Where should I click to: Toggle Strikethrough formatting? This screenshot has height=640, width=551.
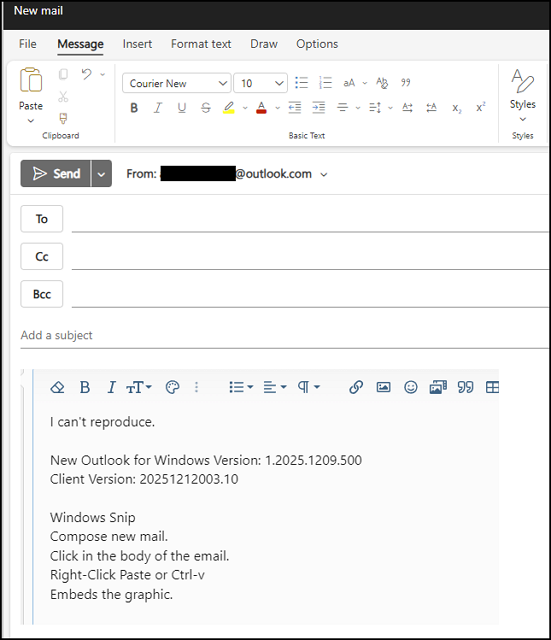point(206,108)
